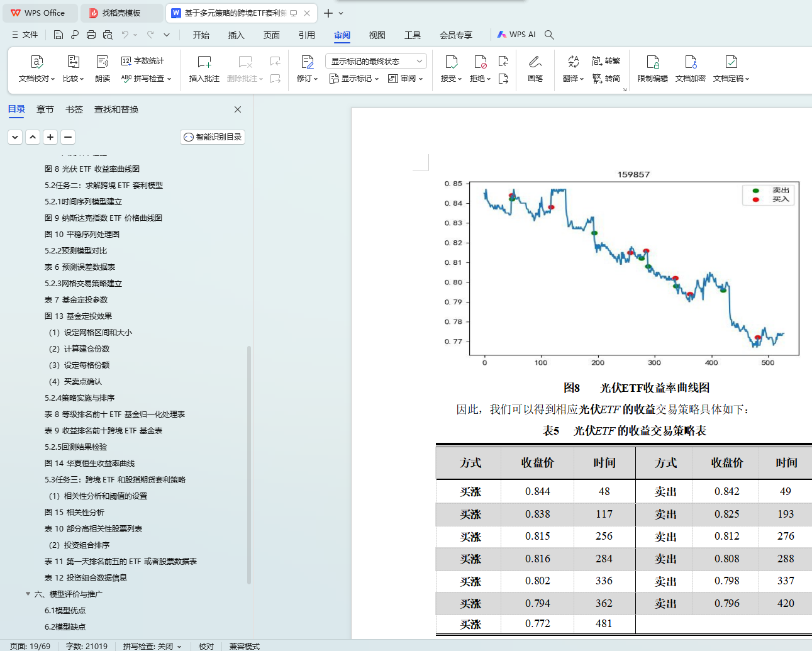Click the 朗读 read-aloud icon

point(103,62)
